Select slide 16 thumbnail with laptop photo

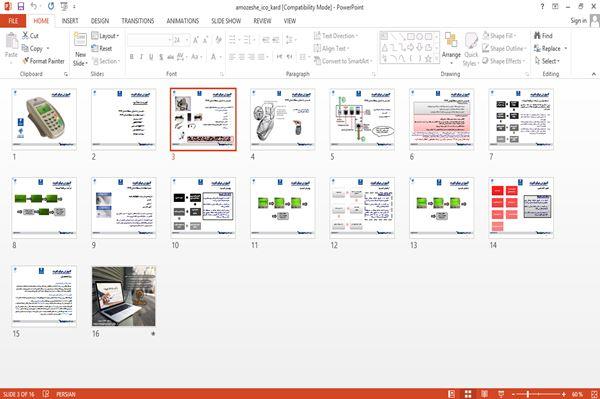pyautogui.click(x=124, y=296)
